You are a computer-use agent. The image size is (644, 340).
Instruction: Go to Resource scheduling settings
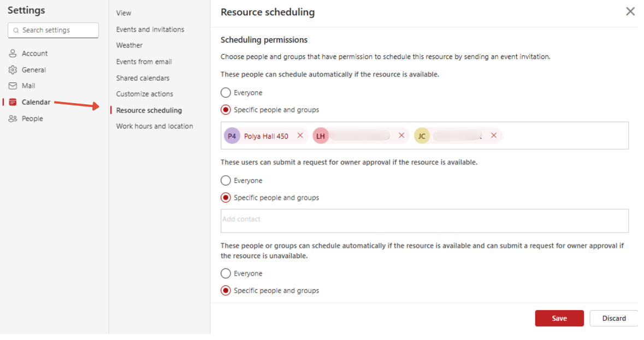149,111
